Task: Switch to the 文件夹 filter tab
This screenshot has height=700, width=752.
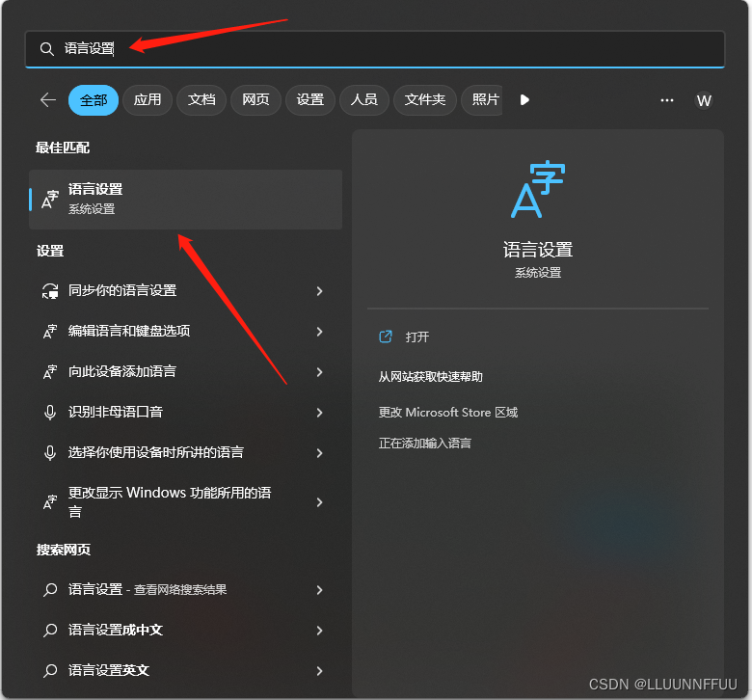Action: 425,100
